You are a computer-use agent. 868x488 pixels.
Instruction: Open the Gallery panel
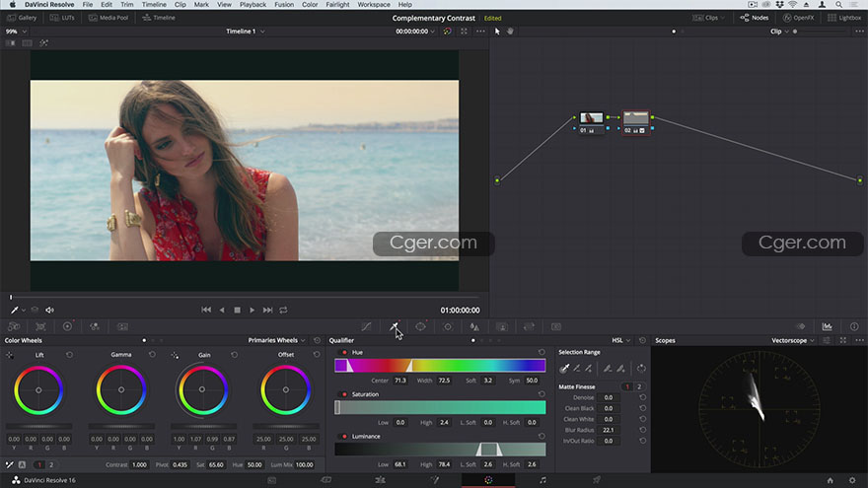coord(22,18)
